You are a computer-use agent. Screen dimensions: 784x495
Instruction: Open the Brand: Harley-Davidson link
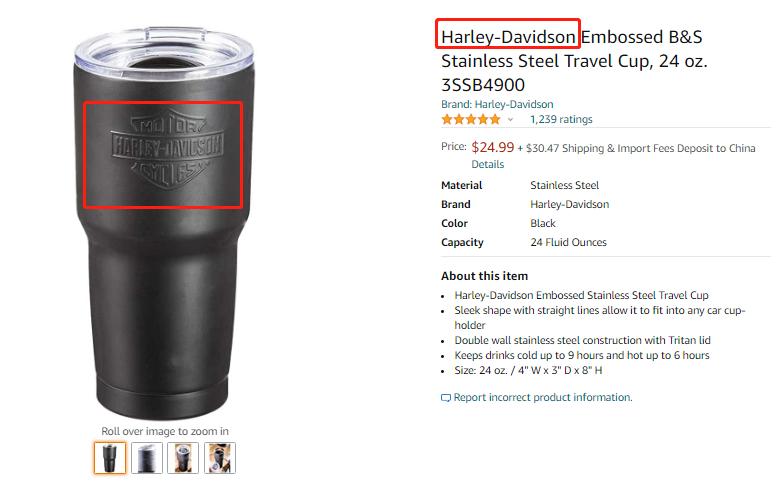497,104
